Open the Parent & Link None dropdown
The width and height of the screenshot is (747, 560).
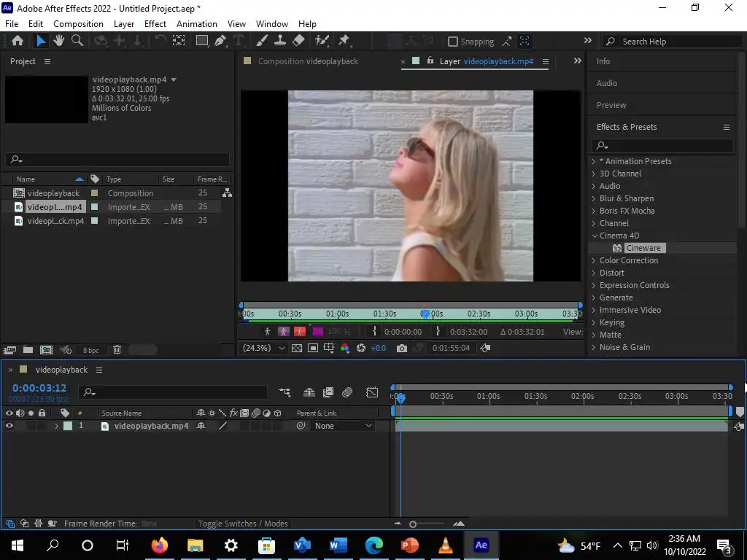click(x=343, y=426)
